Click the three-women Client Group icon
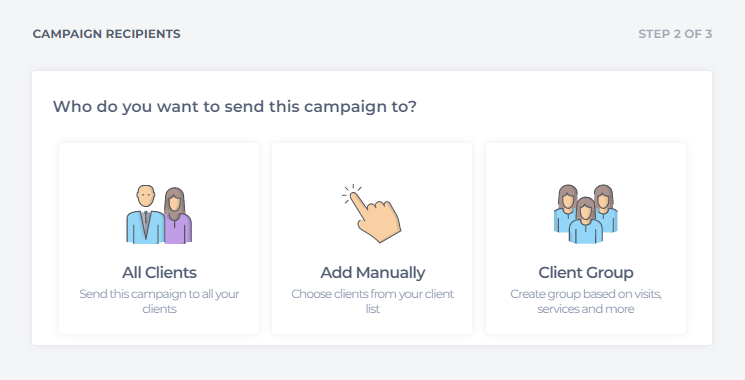 pos(586,214)
